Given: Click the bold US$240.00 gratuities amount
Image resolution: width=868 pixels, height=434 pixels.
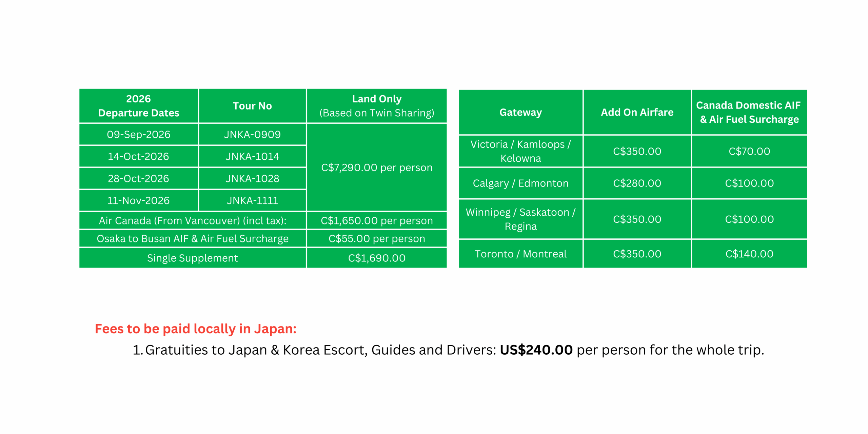Looking at the screenshot, I should 536,350.
